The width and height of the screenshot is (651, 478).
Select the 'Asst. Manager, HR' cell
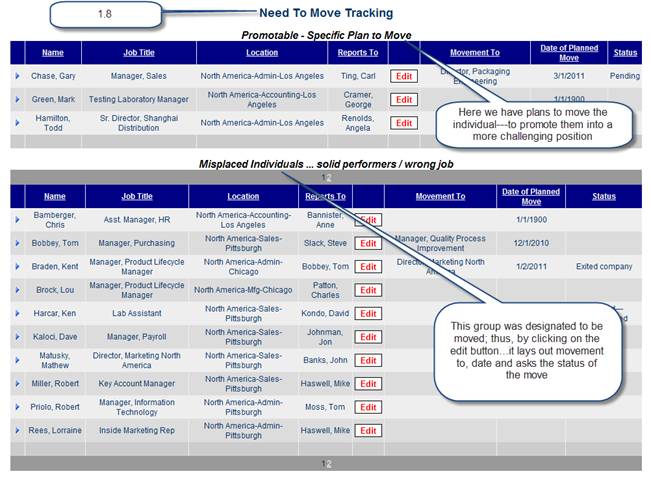[x=137, y=220]
